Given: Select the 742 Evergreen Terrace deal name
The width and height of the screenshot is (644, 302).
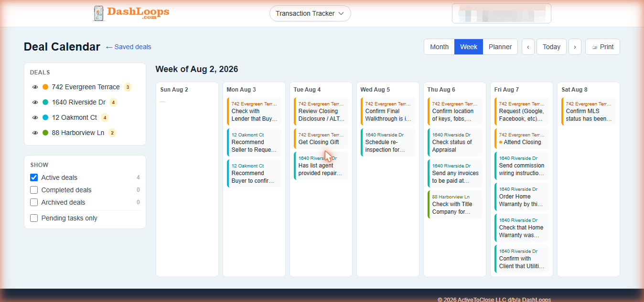Looking at the screenshot, I should click(x=86, y=87).
